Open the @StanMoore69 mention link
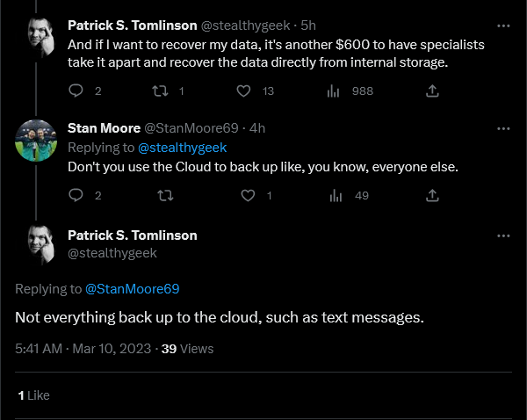Viewport: 527px width, 420px height. point(132,289)
